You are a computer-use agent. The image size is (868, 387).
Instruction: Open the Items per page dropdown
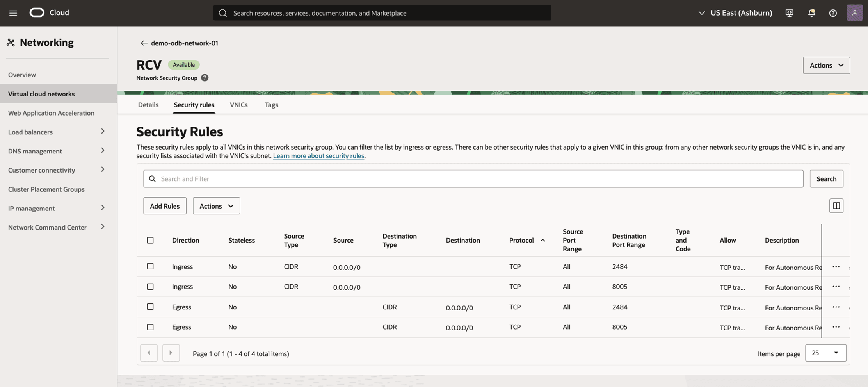(x=825, y=353)
